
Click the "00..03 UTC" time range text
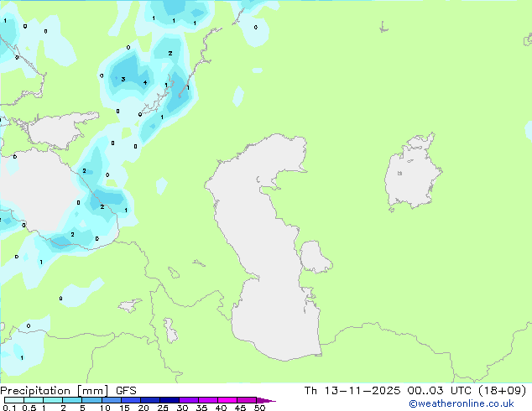(440, 391)
